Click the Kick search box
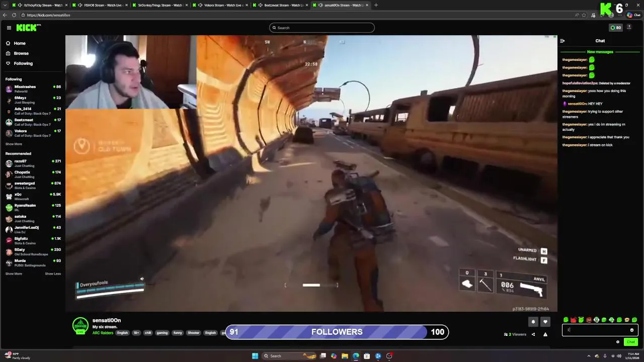This screenshot has width=644, height=362. pos(322,28)
